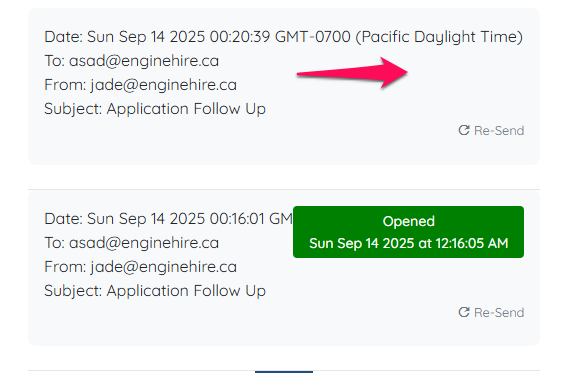Re-Send the email dated 00:16:01
Image resolution: width=570 pixels, height=373 pixels.
click(x=491, y=312)
